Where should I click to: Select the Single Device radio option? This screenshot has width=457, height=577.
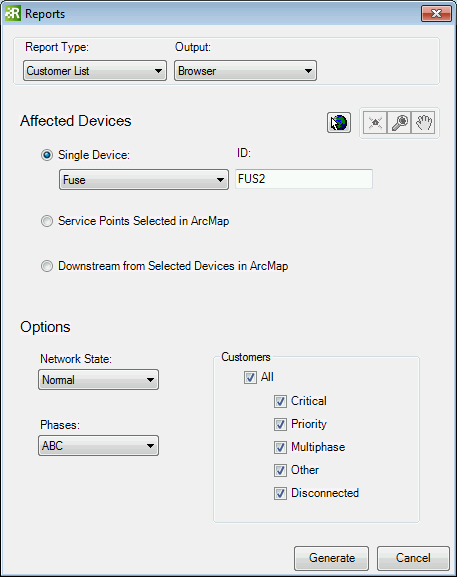coord(47,155)
